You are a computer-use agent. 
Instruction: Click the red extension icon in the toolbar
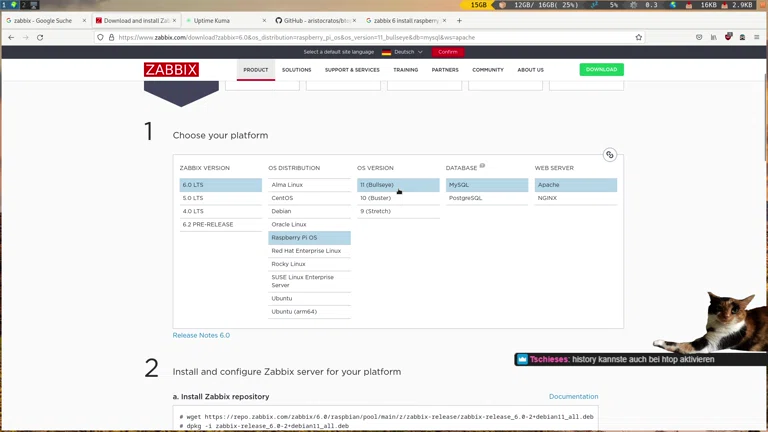coord(728,37)
